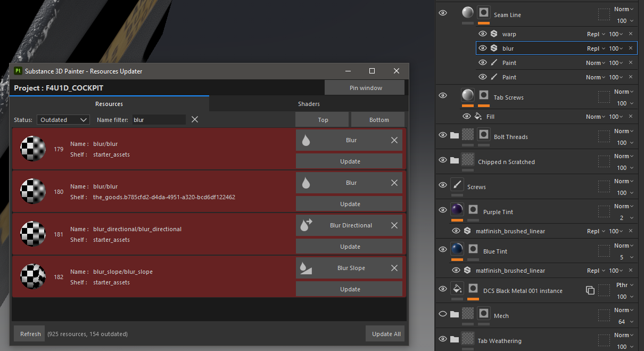Select the Screws paint brush layer icon
Image resolution: width=644 pixels, height=351 pixels.
pyautogui.click(x=457, y=185)
